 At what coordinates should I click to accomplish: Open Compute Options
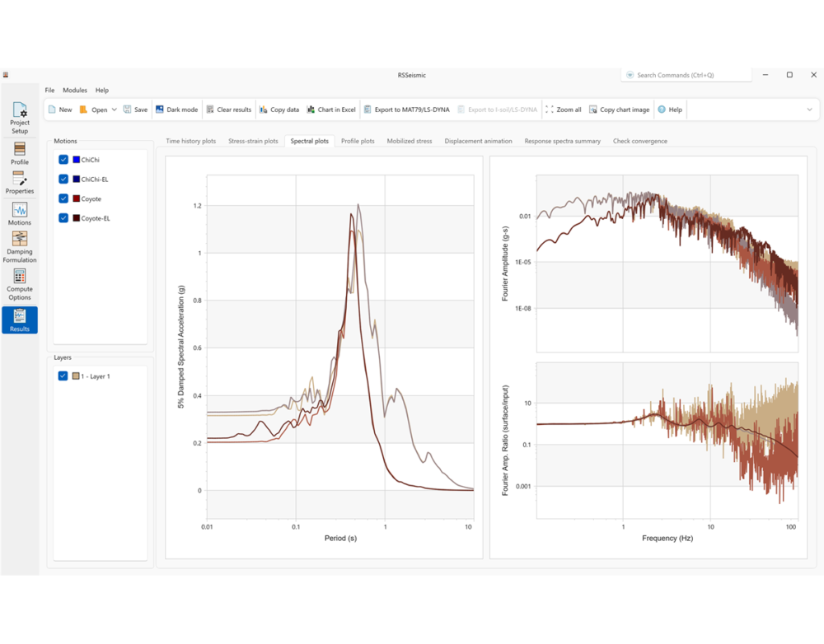click(19, 284)
